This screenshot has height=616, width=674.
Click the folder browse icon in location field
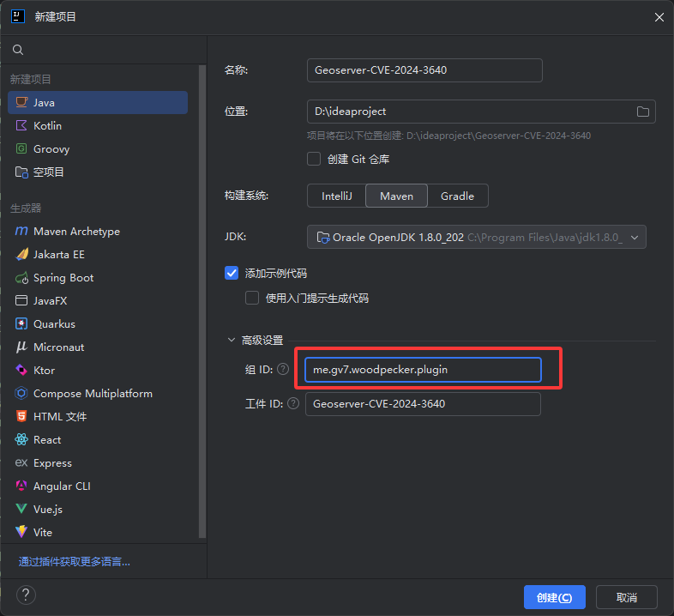click(x=642, y=112)
